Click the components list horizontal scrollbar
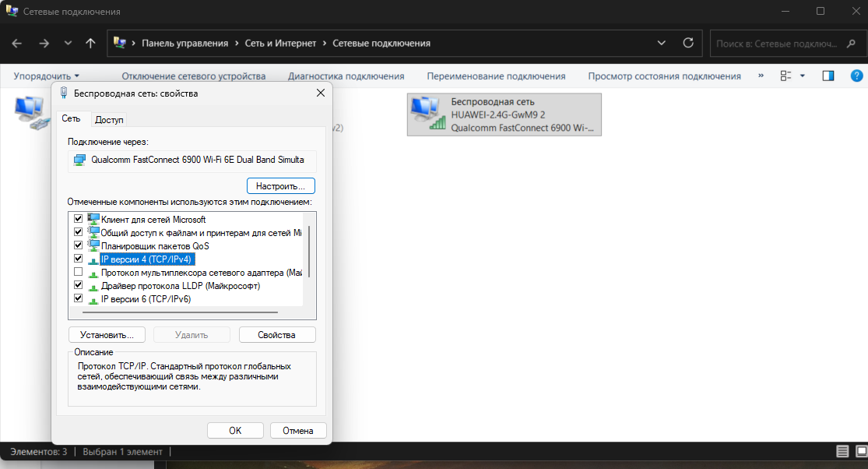Viewport: 868px width, 469px height. click(180, 312)
